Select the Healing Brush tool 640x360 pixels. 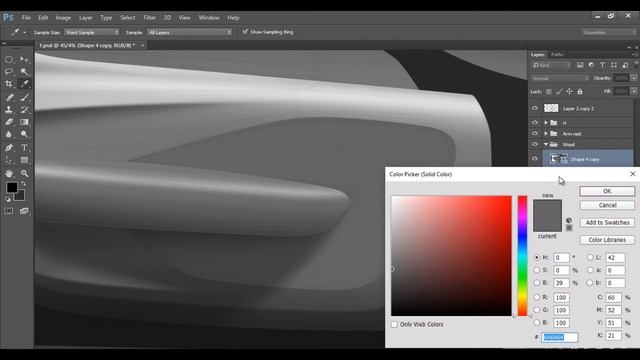(x=9, y=97)
